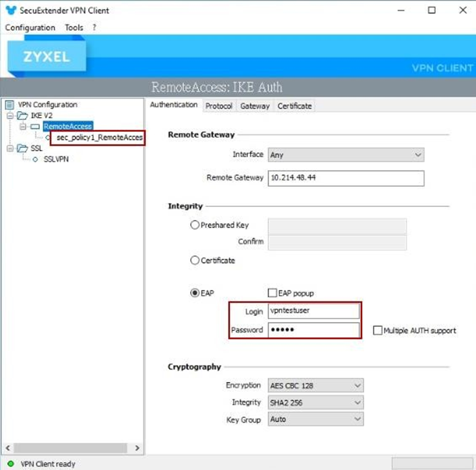Screen dimensions: 476x470
Task: Expand the Key Group dropdown
Action: click(315, 419)
